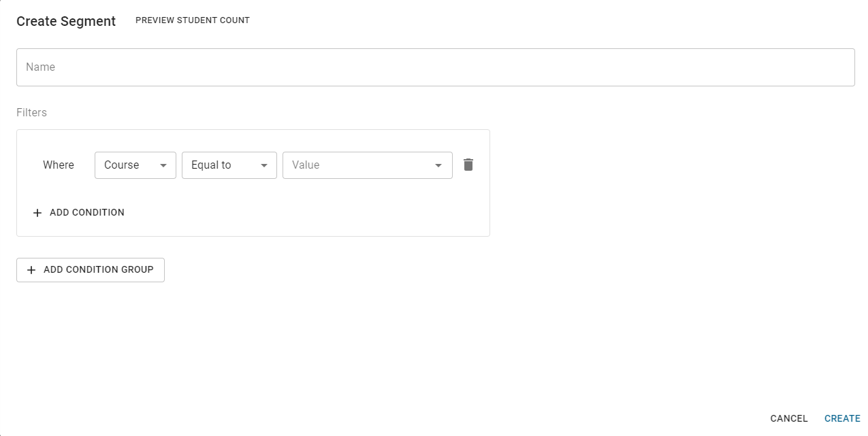Image resolution: width=868 pixels, height=436 pixels.
Task: Open the Equal to operator dropdown
Action: point(229,165)
